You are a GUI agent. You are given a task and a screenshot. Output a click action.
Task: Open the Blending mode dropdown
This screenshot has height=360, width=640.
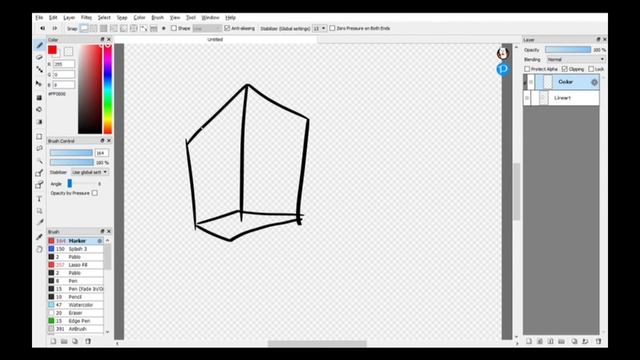[x=576, y=60]
